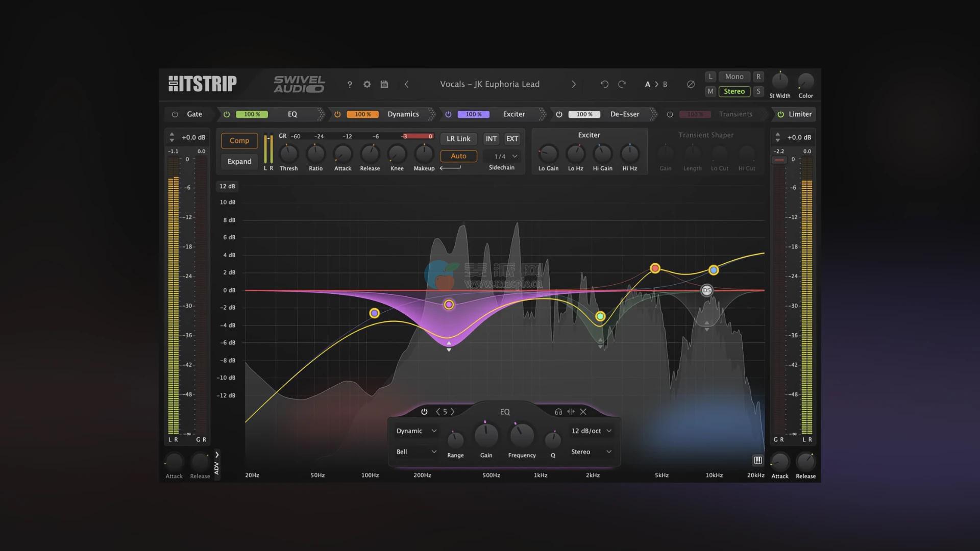
Task: Click the Thresh knob
Action: (288, 154)
